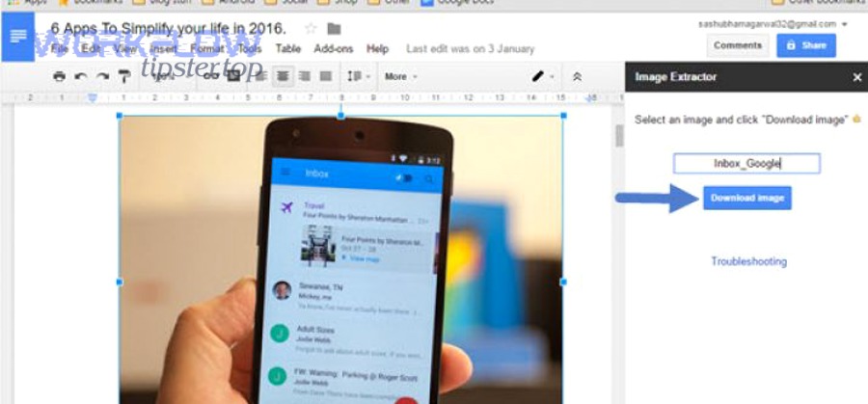Open the Add-ons menu
The image size is (868, 404).
[x=334, y=49]
